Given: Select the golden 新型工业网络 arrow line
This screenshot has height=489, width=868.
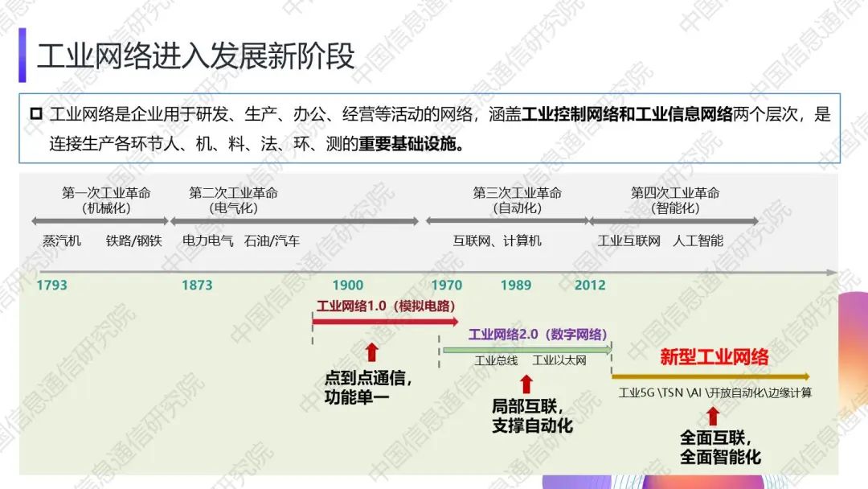Looking at the screenshot, I should click(710, 376).
